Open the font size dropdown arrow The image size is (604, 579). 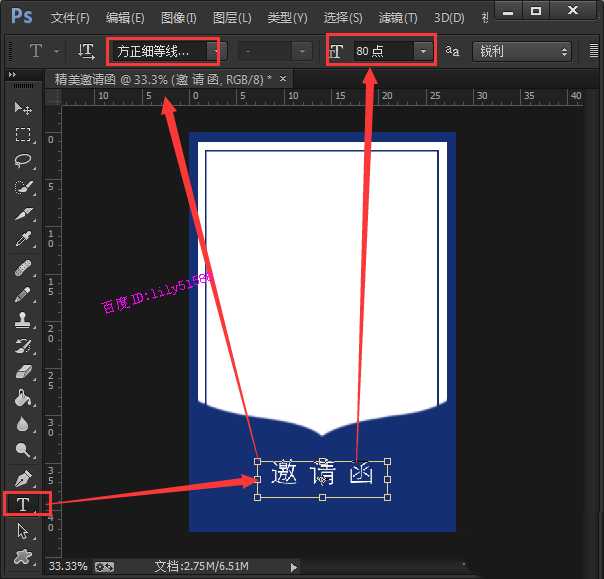tap(423, 51)
